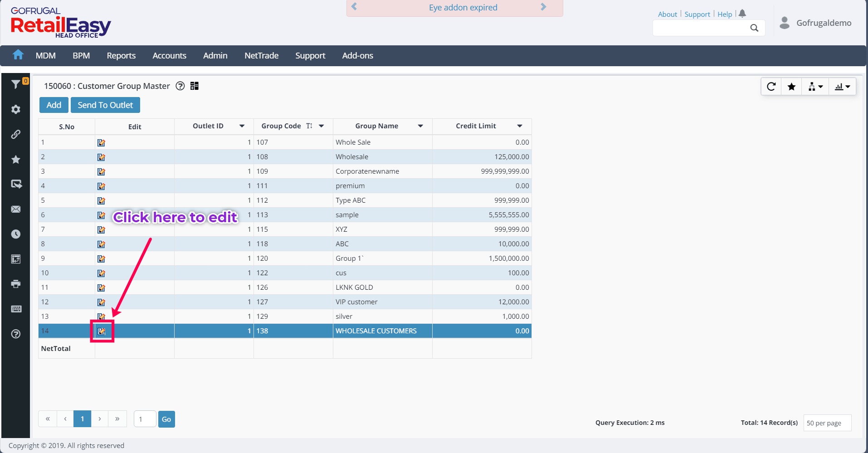
Task: Go to next page arrow
Action: pos(100,419)
